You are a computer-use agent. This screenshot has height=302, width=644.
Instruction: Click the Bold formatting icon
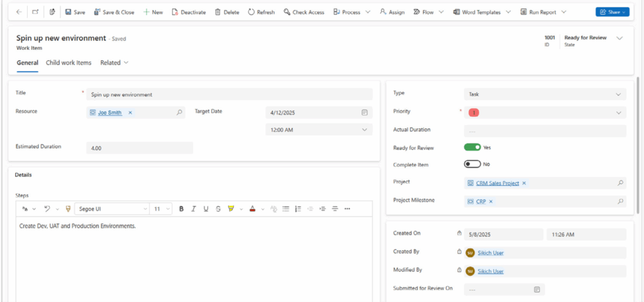tap(181, 208)
